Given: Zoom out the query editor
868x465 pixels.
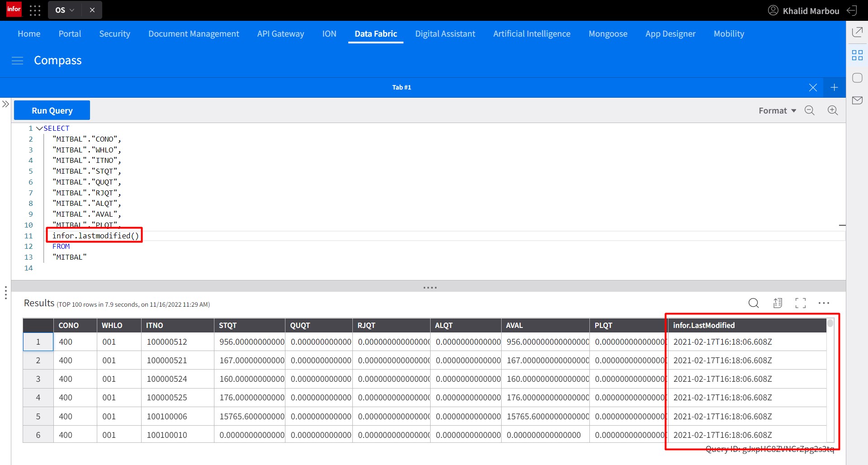Looking at the screenshot, I should pyautogui.click(x=810, y=110).
